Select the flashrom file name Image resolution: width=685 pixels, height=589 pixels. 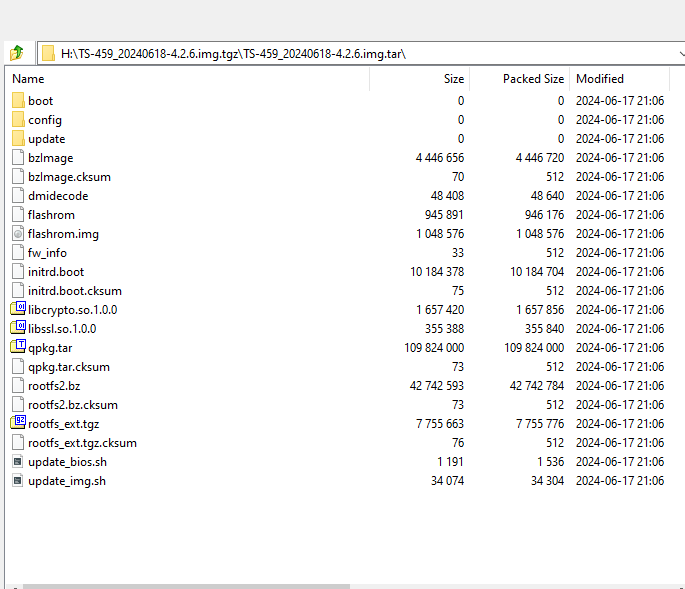[51, 215]
